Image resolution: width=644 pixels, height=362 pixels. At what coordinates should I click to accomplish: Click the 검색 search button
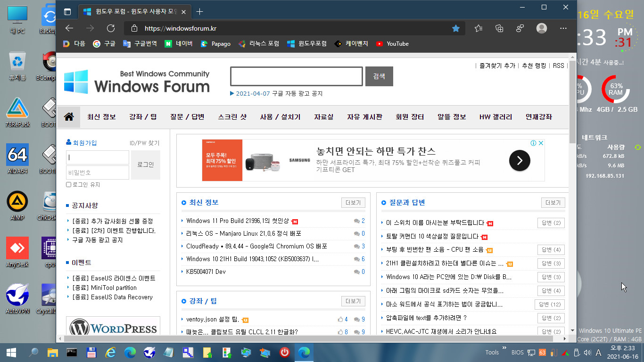click(x=379, y=76)
